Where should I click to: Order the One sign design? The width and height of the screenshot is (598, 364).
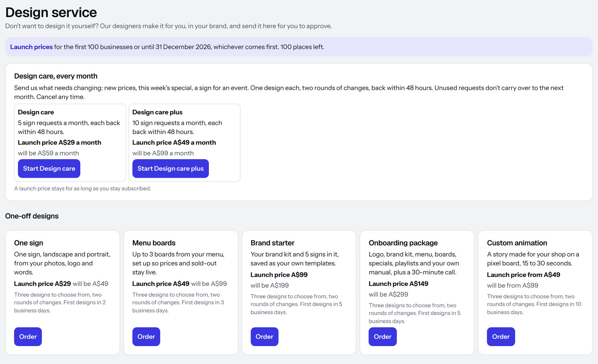pyautogui.click(x=28, y=337)
